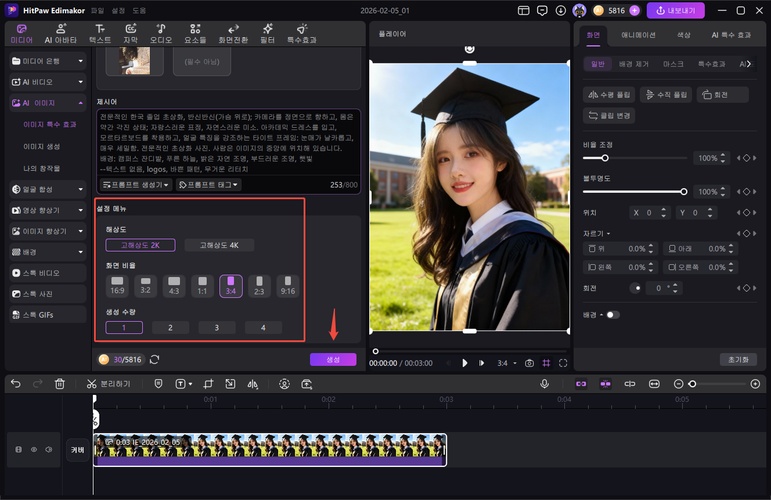771x500 pixels.
Task: Choose 16:9 aspect ratio
Action: click(117, 286)
